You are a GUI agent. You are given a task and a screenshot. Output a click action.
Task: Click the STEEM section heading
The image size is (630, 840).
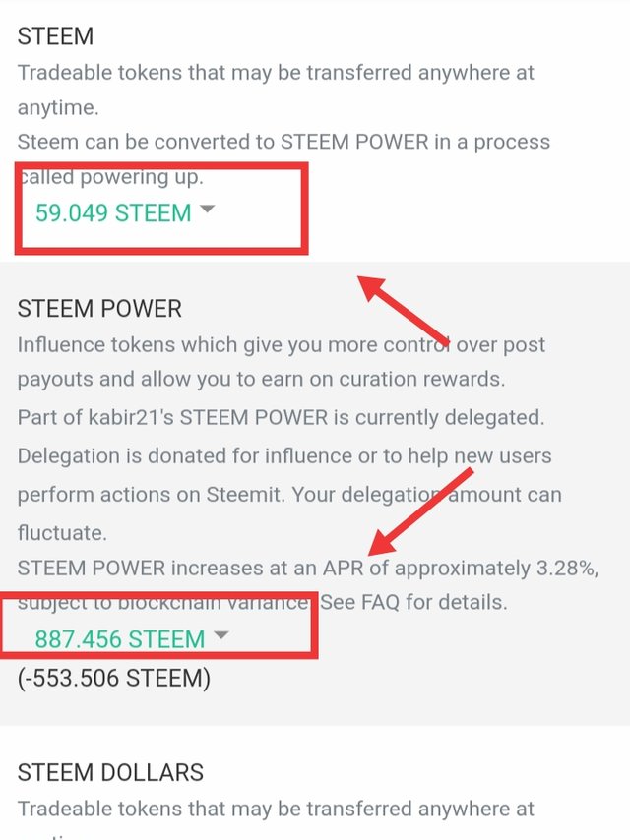click(x=55, y=36)
